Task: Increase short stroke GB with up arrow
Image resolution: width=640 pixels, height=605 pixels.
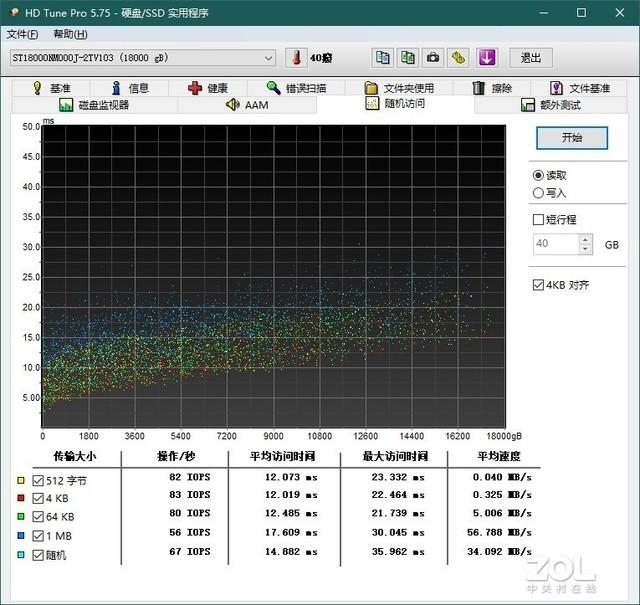Action: pos(585,240)
